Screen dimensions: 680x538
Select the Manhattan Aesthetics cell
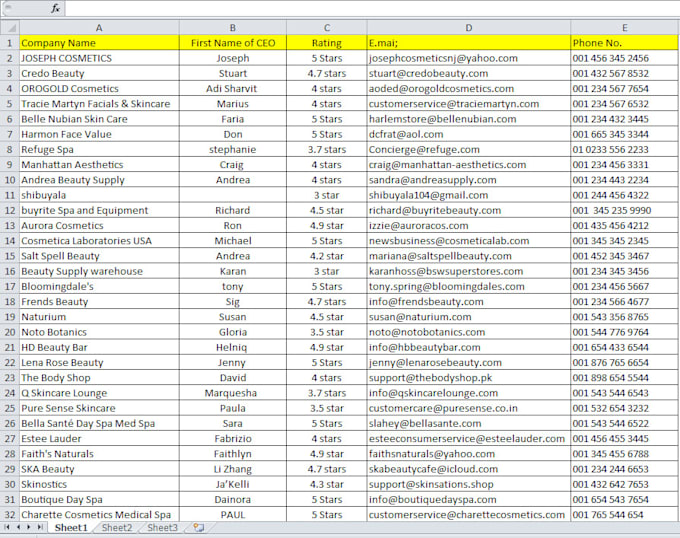tap(99, 165)
